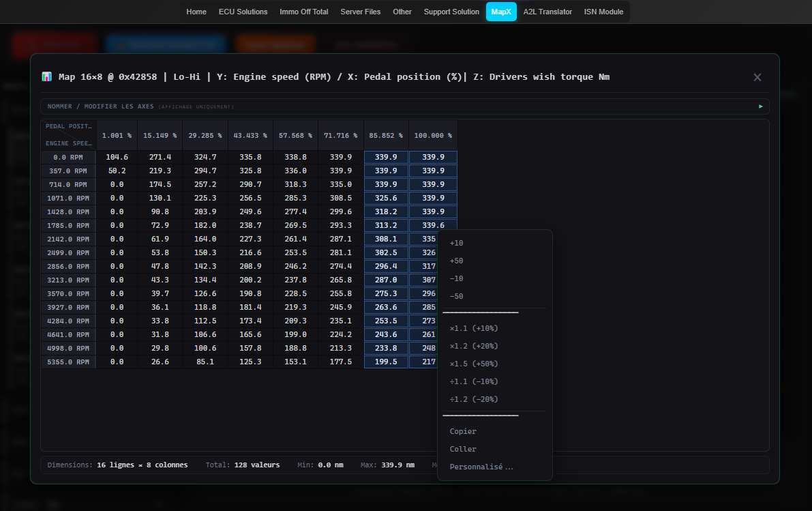This screenshot has width=812, height=511.
Task: Select the 1071.0 RPM row header
Action: pyautogui.click(x=68, y=198)
